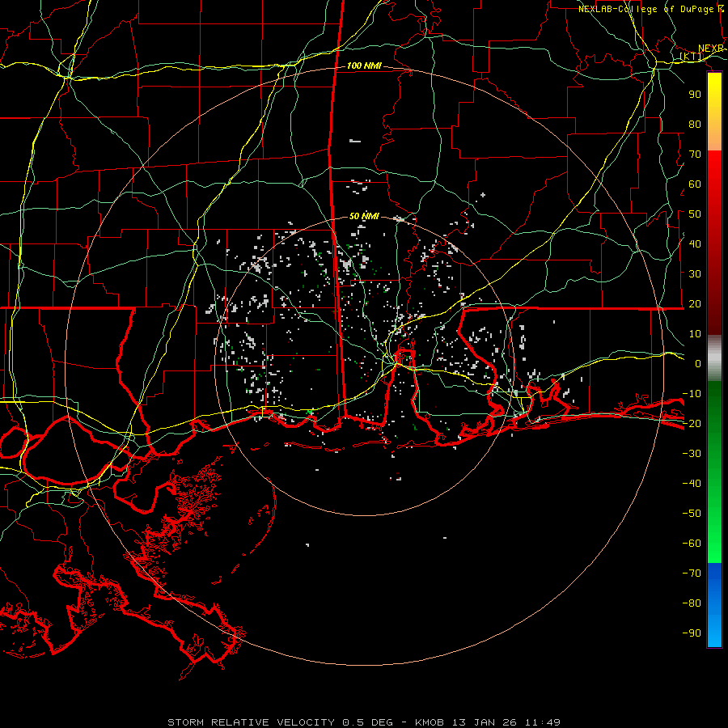Screen dimensions: 728x728
Task: Select the "40" velocity scale label
Action: point(695,244)
